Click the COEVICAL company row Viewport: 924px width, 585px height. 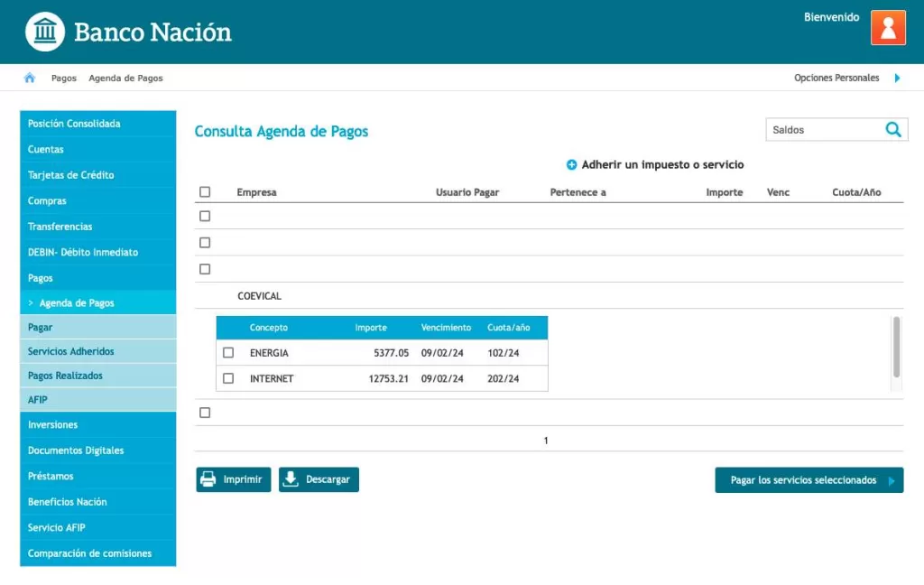(549, 295)
